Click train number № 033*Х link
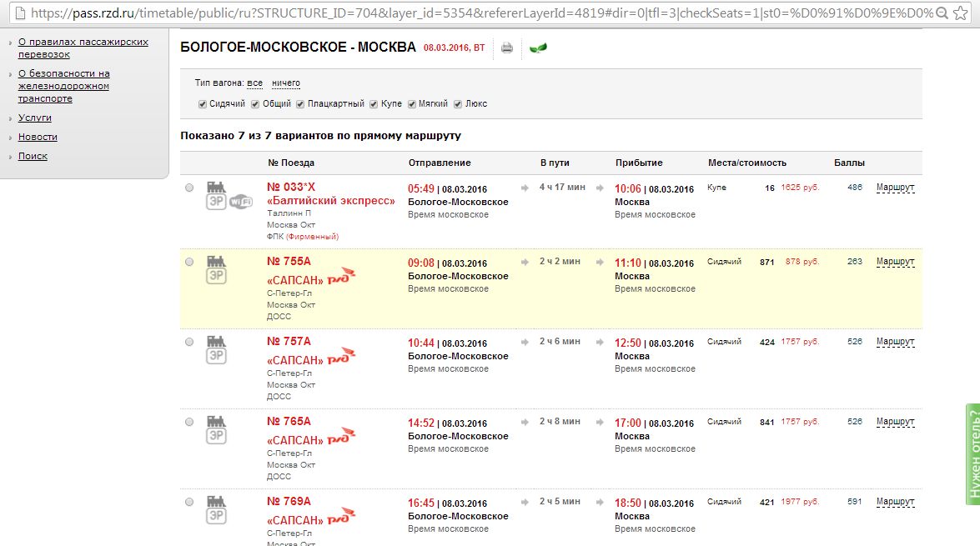 [291, 188]
